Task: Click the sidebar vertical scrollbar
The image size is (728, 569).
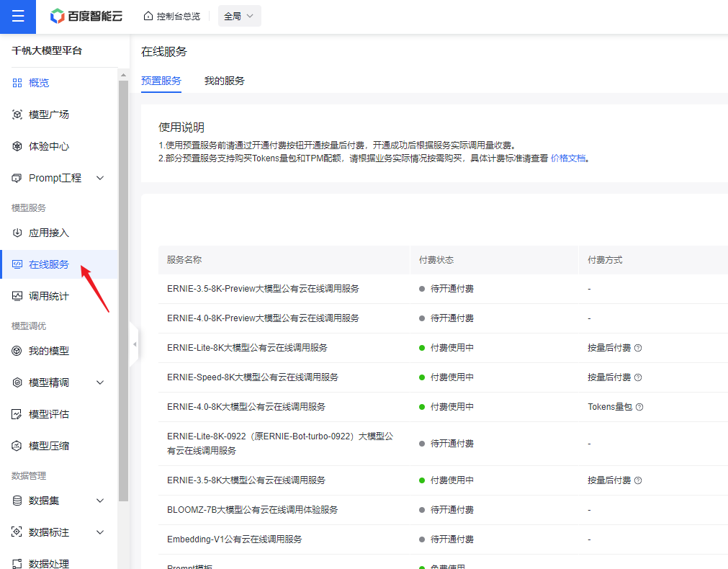Action: coord(124,291)
